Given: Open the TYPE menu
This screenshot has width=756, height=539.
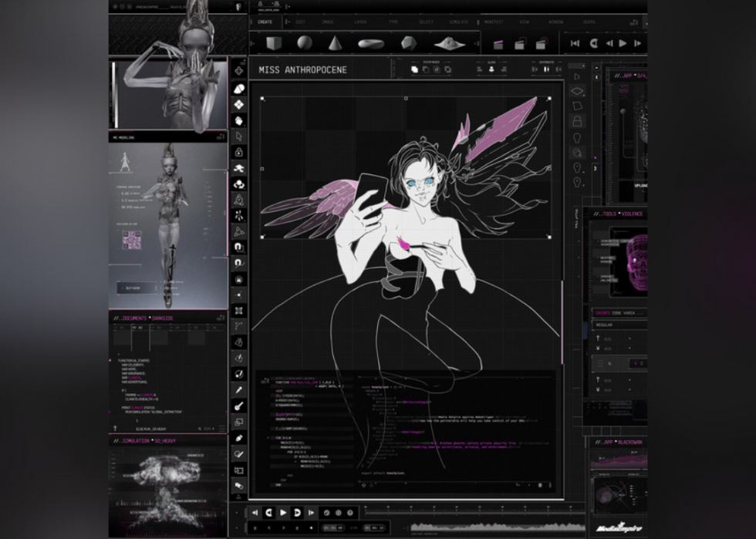Looking at the screenshot, I should tap(393, 22).
